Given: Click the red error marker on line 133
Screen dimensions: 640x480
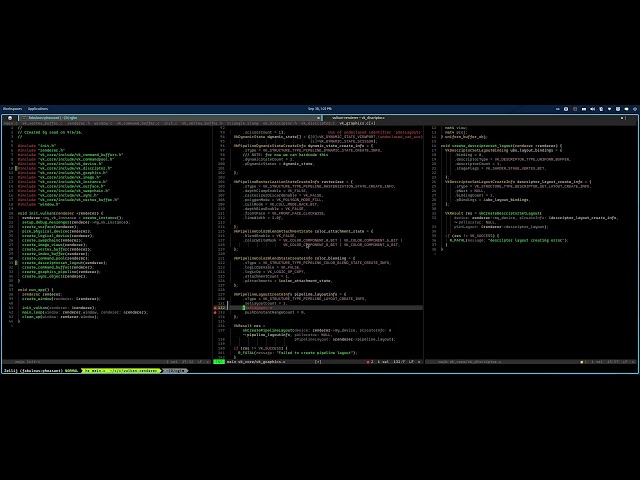Looking at the screenshot, I should coord(215,313).
